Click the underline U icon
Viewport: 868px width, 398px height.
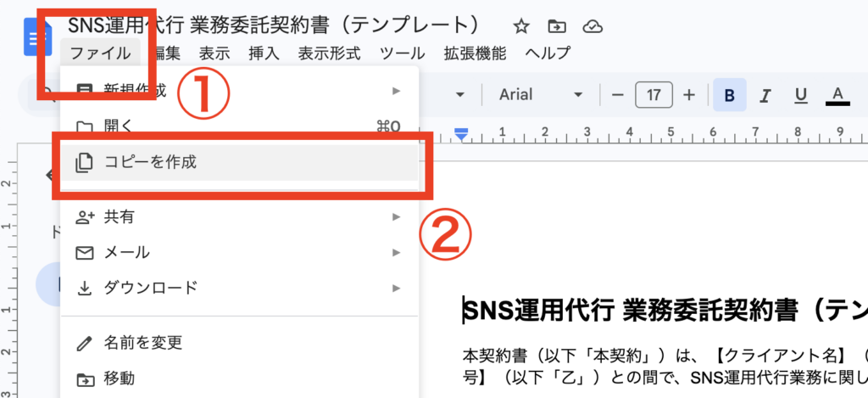[800, 94]
